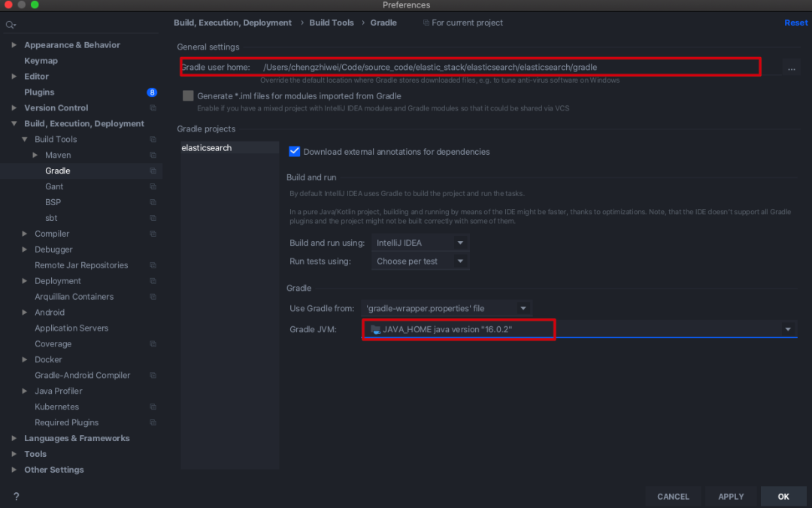The width and height of the screenshot is (812, 508).
Task: Expand the Other Settings section
Action: (14, 470)
